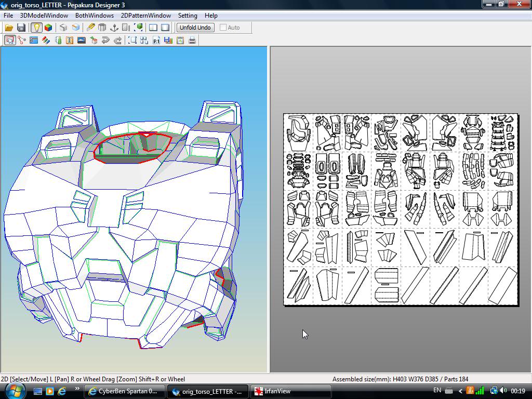
Task: Click the blue landscape image icon
Action: [82, 41]
